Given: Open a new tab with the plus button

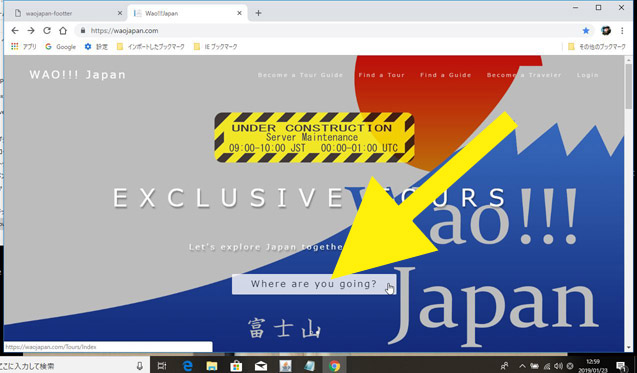Looking at the screenshot, I should pos(258,13).
